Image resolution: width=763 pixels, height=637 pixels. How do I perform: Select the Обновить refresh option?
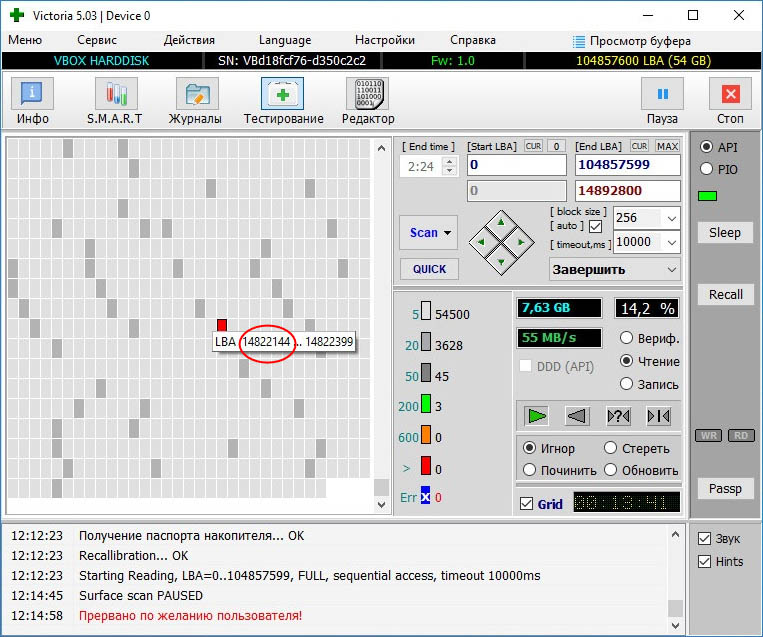pyautogui.click(x=610, y=470)
